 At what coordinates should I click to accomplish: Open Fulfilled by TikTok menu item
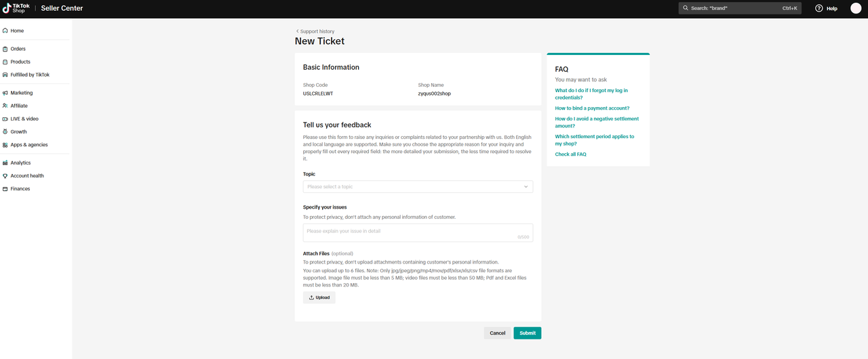pyautogui.click(x=30, y=75)
